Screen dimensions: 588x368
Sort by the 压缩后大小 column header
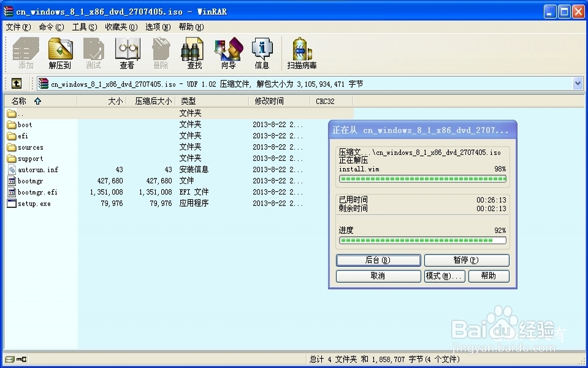(x=151, y=101)
